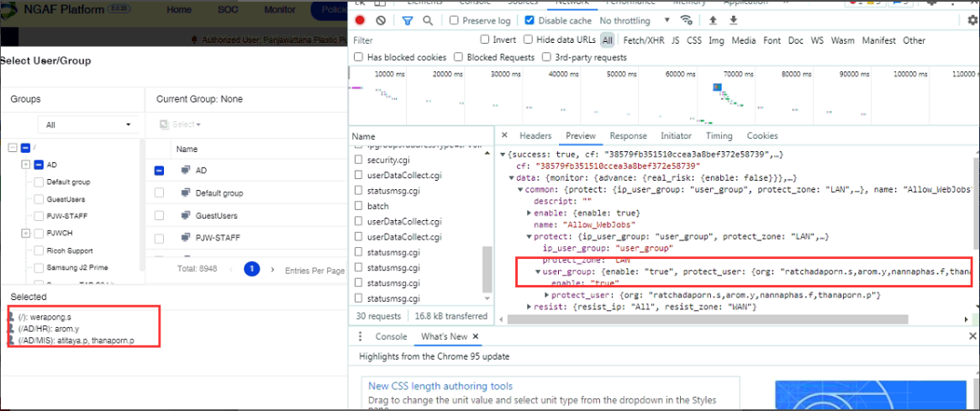Open network conditions wifi icon

pos(687,20)
